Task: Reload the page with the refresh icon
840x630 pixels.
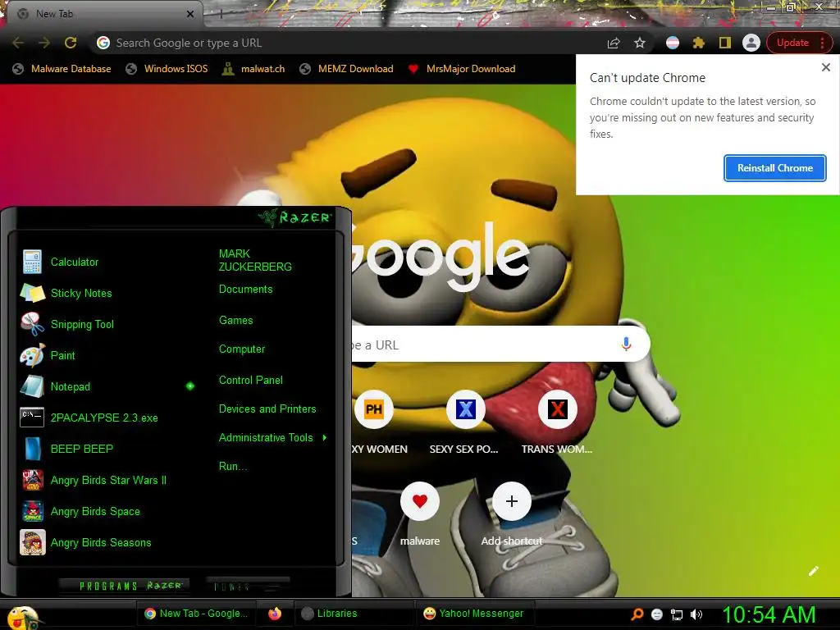Action: (71, 43)
